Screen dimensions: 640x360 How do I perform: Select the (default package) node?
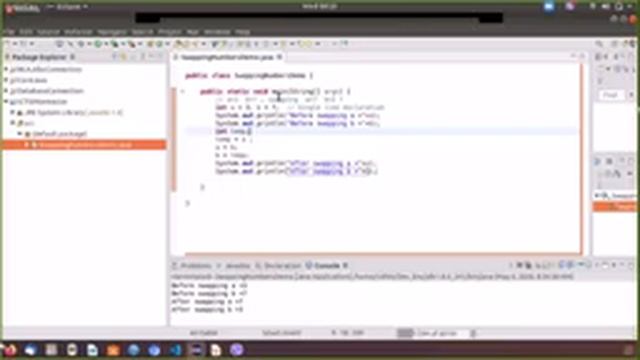pyautogui.click(x=56, y=134)
